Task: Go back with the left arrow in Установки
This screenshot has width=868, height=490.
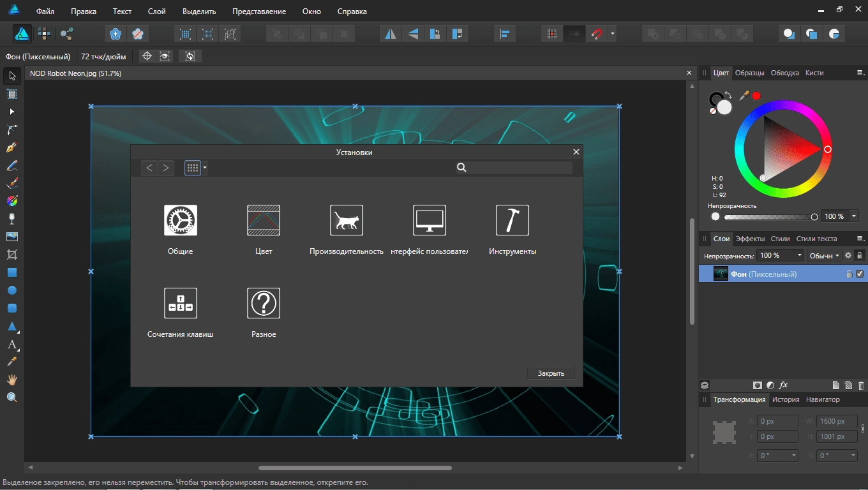Action: (x=149, y=168)
